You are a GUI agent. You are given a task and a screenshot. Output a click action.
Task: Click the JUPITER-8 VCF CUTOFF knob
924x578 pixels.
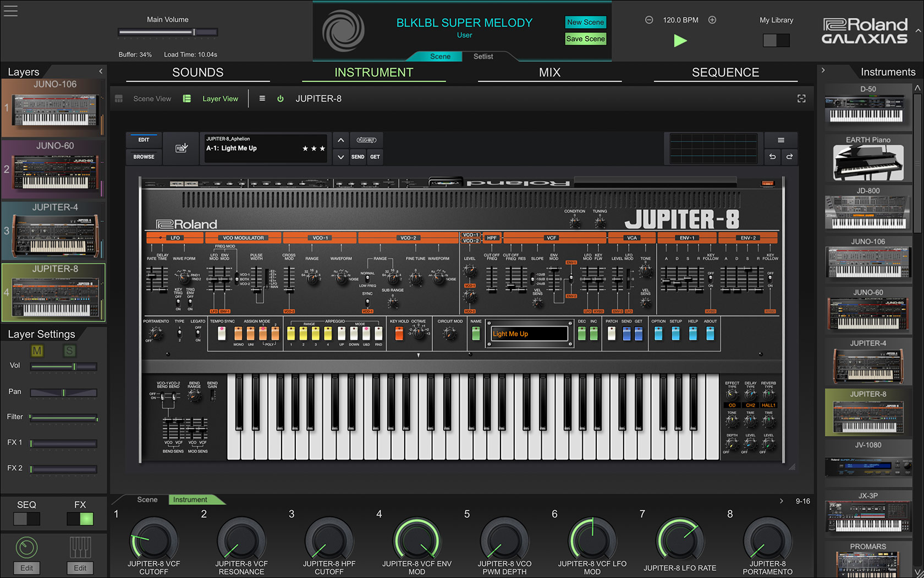153,540
